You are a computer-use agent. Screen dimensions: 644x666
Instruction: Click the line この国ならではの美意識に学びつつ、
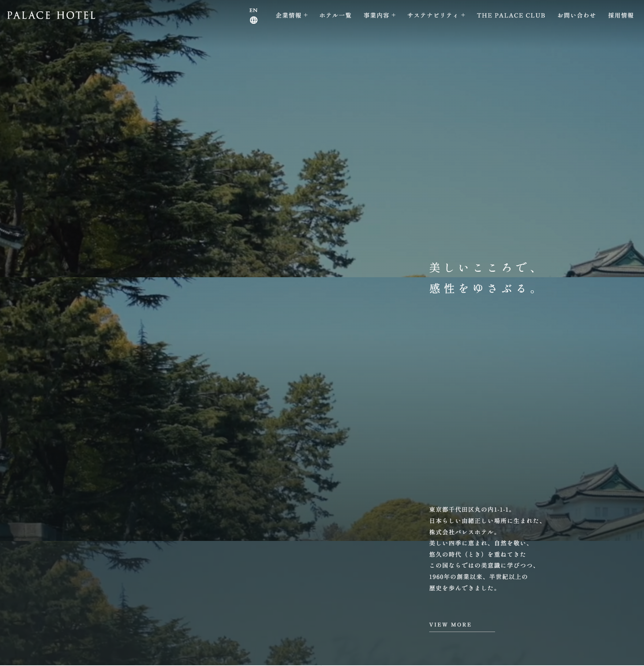pyautogui.click(x=483, y=565)
